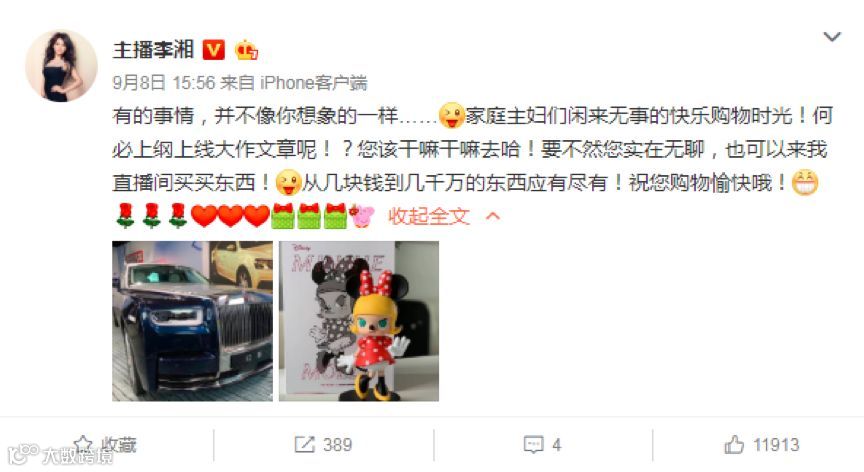Click the crown membership badge icon
864x472 pixels.
pos(246,50)
